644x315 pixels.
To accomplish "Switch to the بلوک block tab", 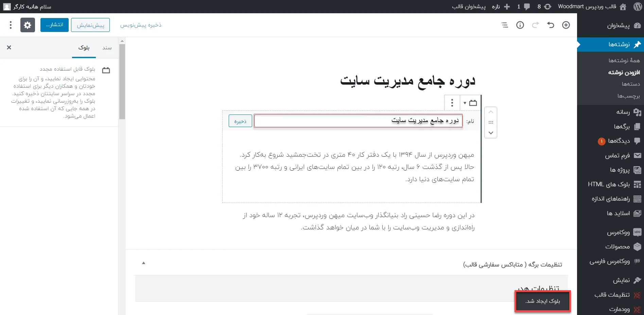I will (84, 48).
